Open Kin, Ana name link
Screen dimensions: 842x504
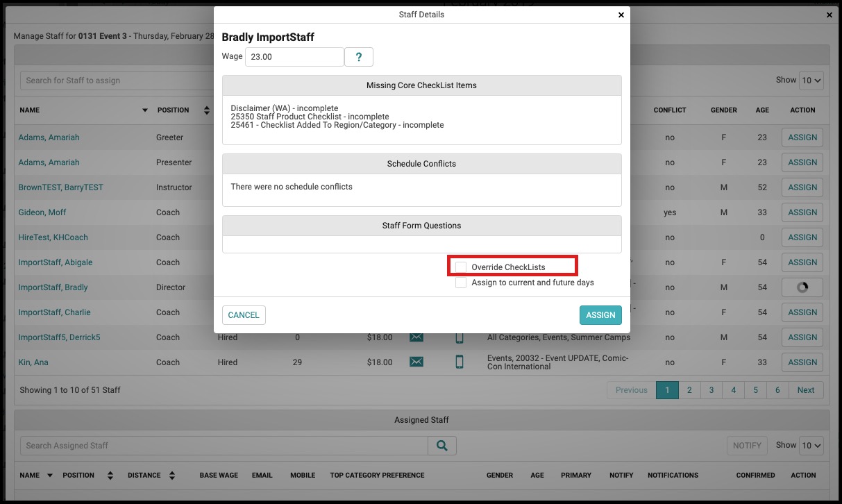pos(33,362)
